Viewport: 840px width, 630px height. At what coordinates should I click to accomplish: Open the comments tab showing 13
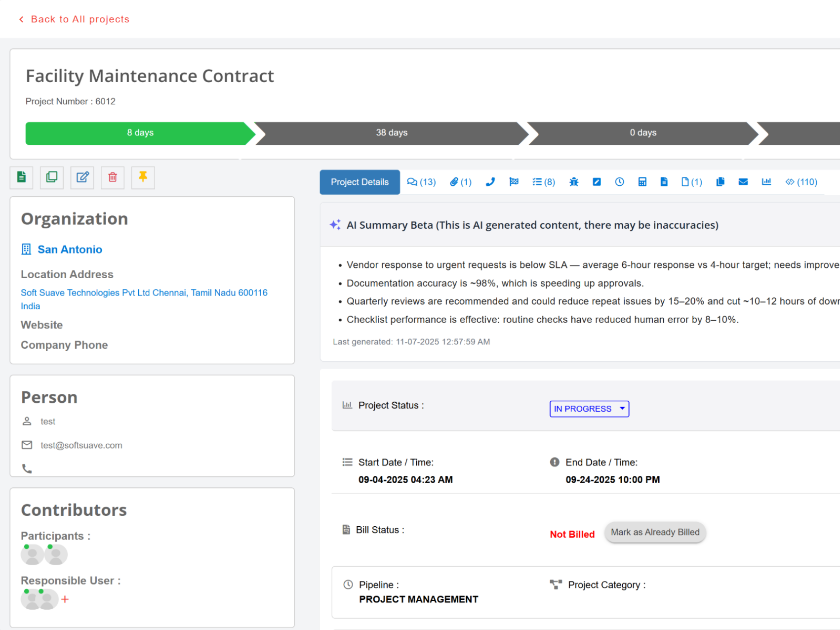(x=421, y=182)
